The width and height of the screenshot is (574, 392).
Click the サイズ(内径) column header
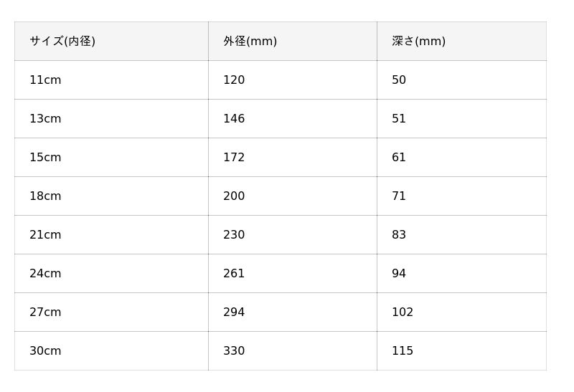click(x=62, y=42)
